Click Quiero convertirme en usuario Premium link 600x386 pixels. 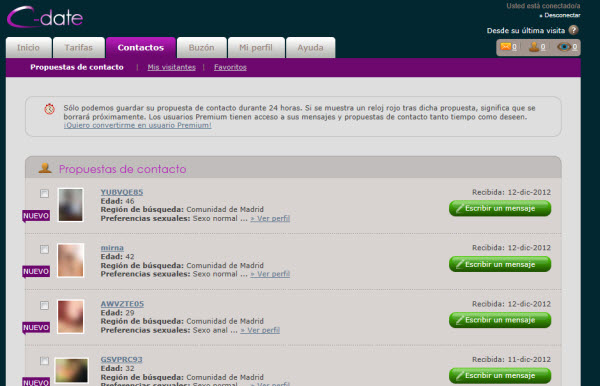pos(137,125)
